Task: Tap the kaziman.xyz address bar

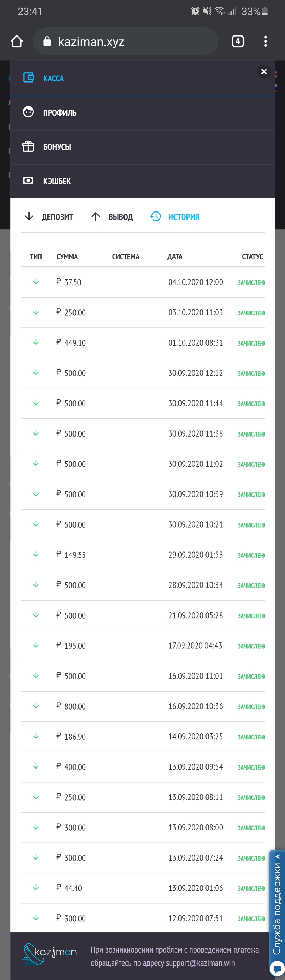Action: coord(126,41)
